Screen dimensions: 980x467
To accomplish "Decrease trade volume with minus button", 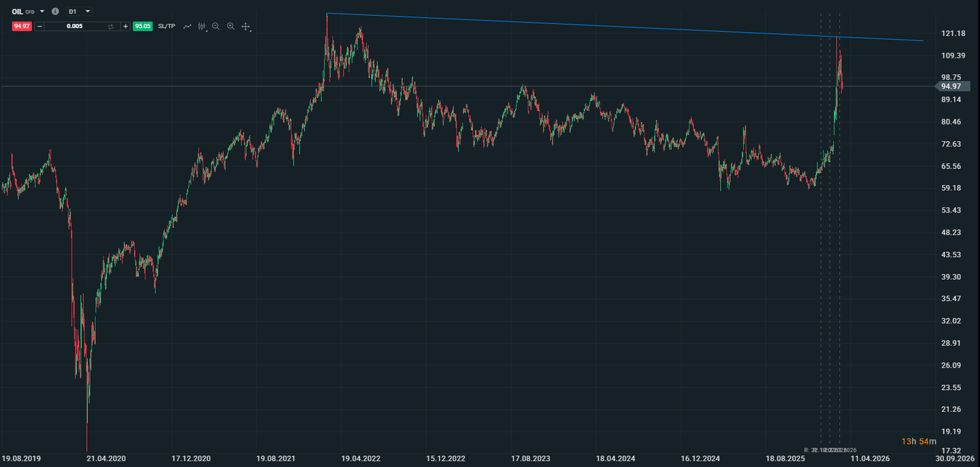I will (39, 27).
